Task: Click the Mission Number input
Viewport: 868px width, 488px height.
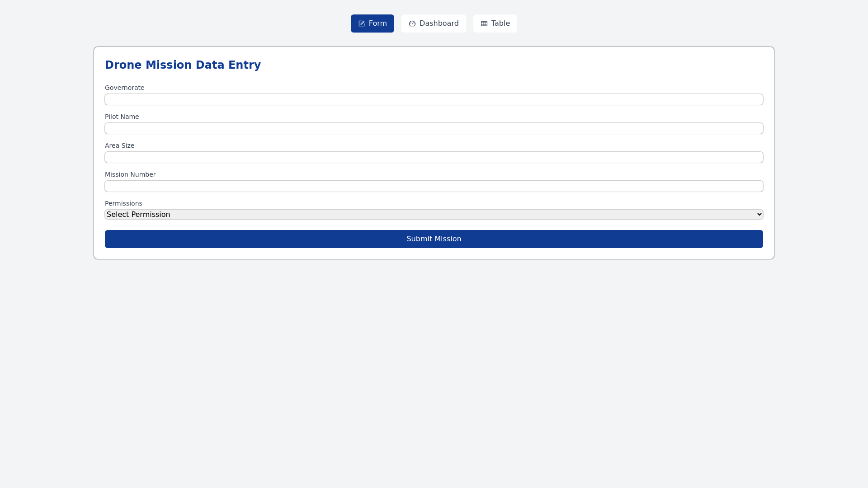Action: 434,186
